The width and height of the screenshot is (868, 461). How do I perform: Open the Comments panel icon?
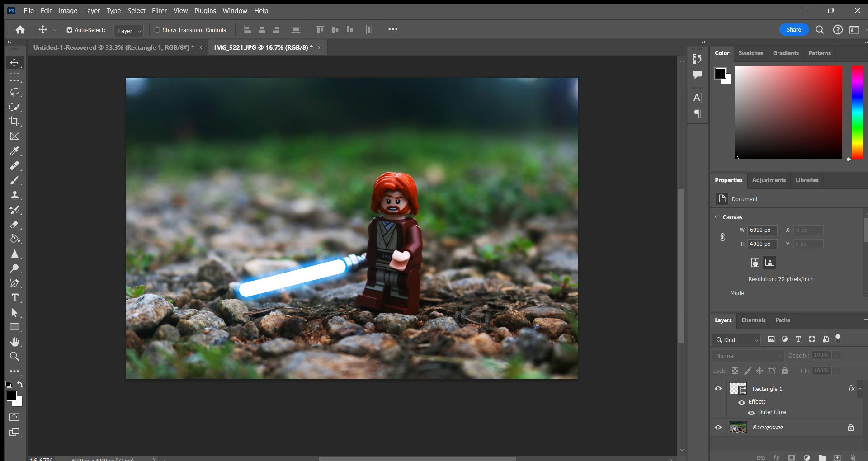point(698,75)
